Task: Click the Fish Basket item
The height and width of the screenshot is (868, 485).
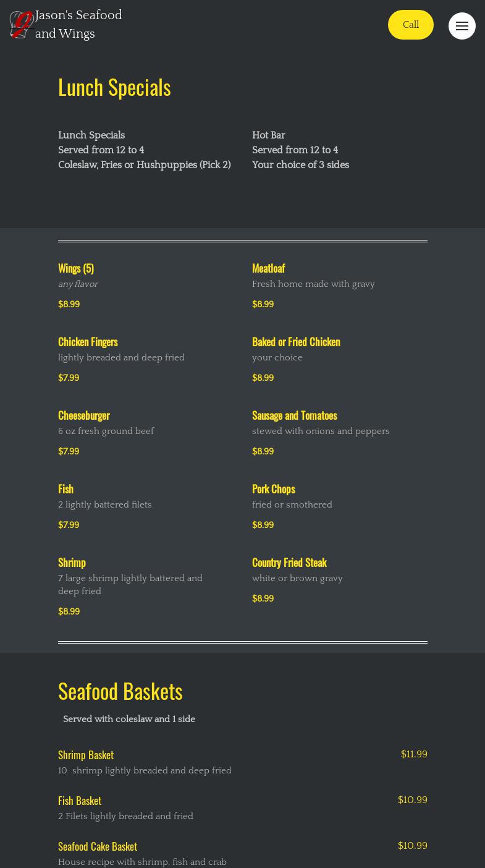Action: click(80, 801)
